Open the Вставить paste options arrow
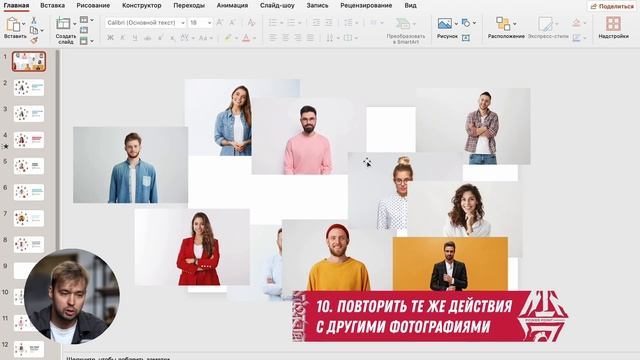This screenshot has width=640, height=360. click(x=24, y=24)
